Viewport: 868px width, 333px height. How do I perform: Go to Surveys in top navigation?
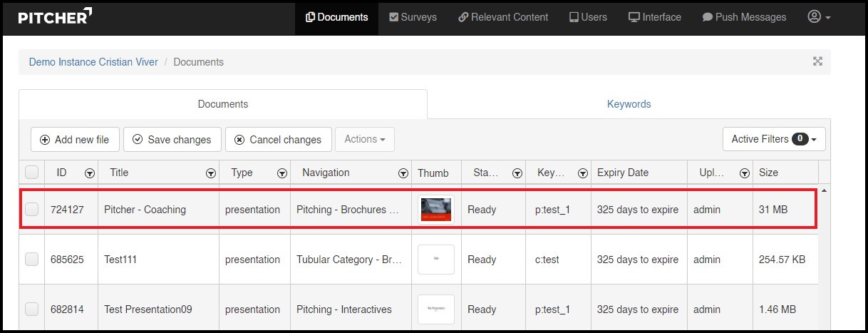click(413, 17)
